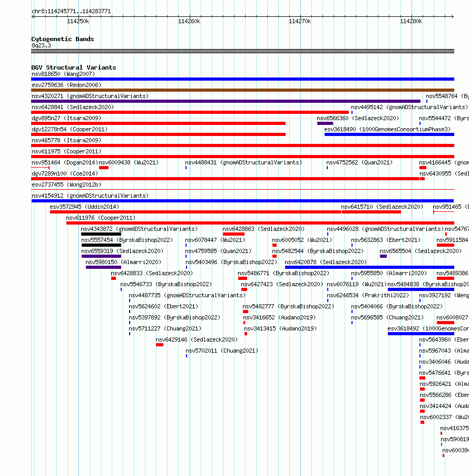The image size is (469, 476).
Task: Click nsv5702011 (Chuang2021) label
Action: 222,351
